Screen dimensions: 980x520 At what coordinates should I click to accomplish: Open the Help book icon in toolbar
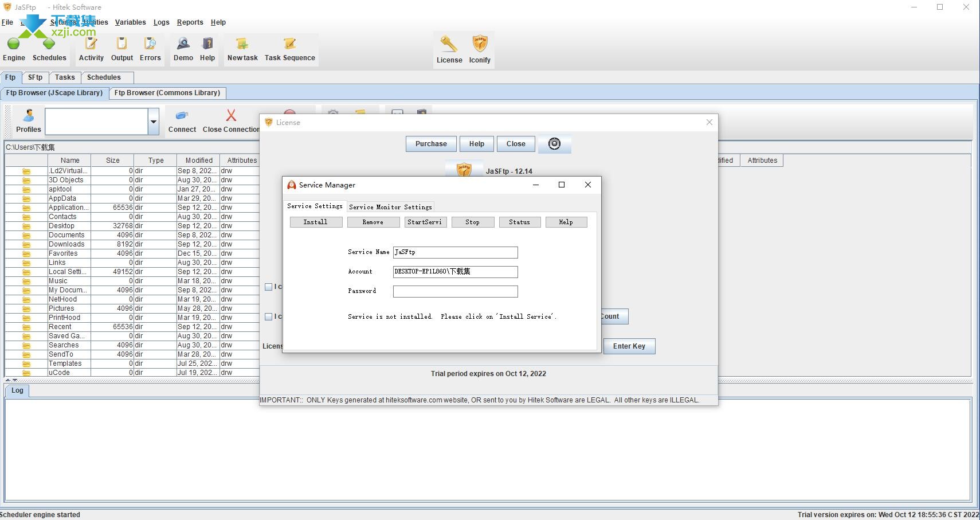tap(207, 44)
